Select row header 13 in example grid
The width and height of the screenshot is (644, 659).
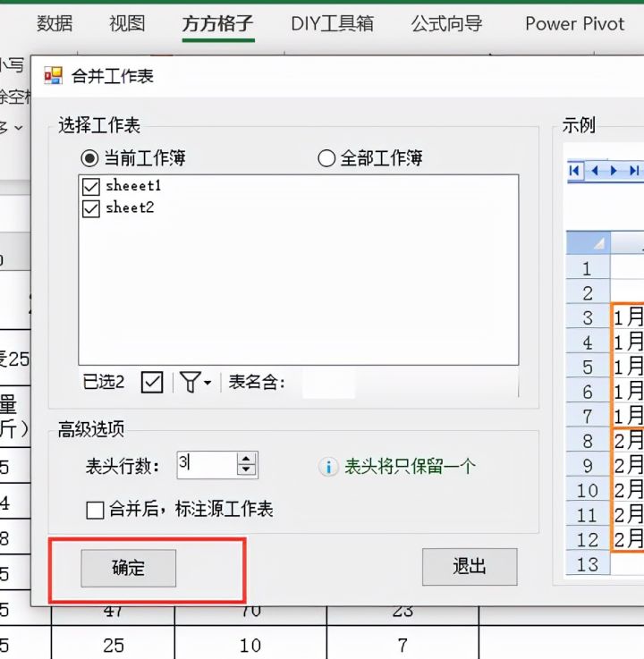point(588,564)
